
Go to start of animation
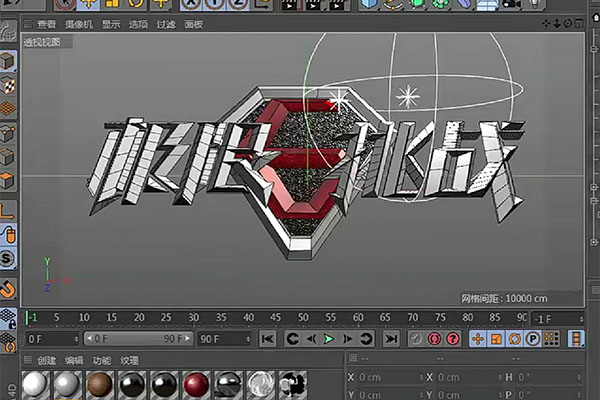point(267,339)
